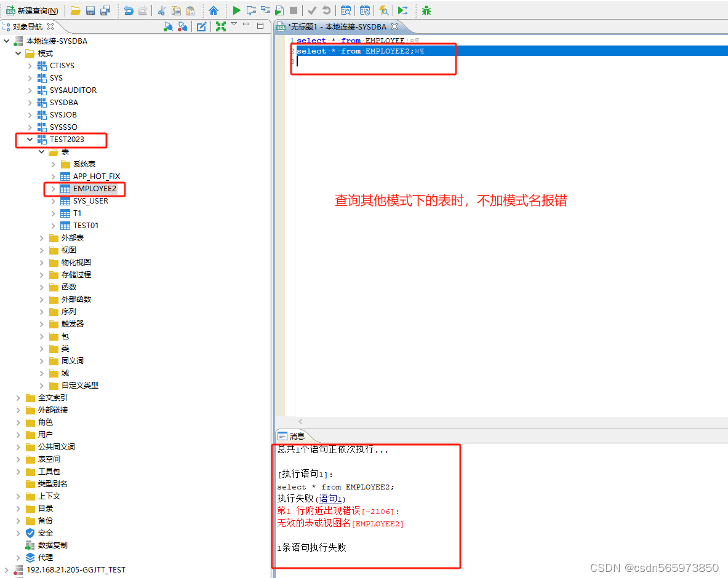Switch to the 消息 tab

click(297, 436)
